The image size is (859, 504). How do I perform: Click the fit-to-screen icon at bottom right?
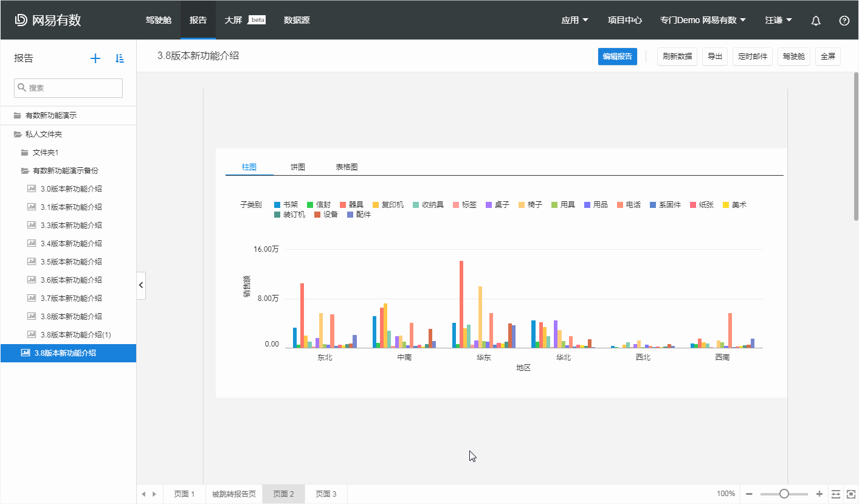pyautogui.click(x=850, y=494)
